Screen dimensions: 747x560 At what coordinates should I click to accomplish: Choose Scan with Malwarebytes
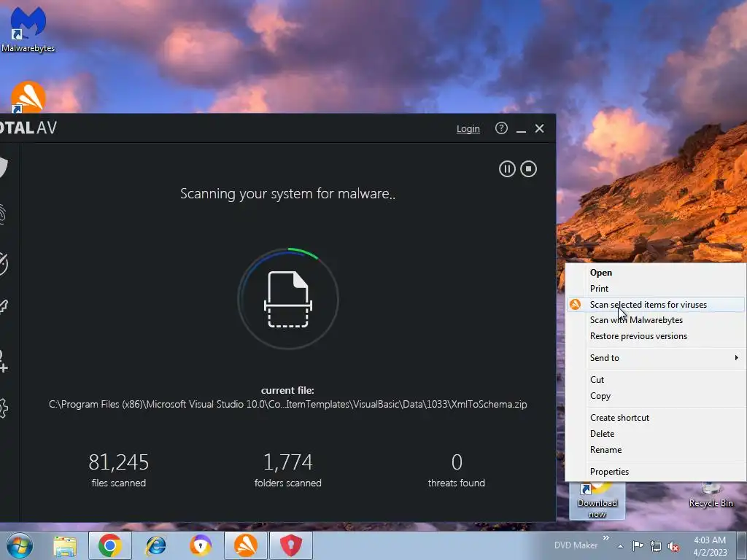point(655,320)
